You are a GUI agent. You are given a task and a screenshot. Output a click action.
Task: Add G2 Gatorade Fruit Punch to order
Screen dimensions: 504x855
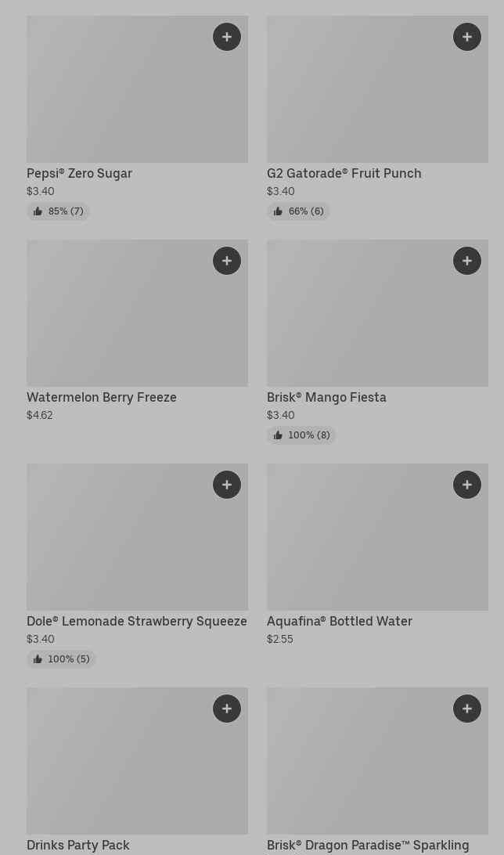click(x=467, y=37)
